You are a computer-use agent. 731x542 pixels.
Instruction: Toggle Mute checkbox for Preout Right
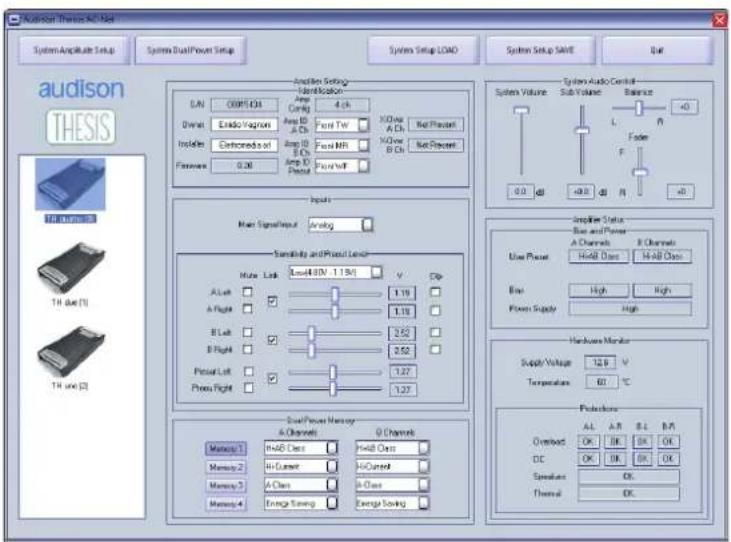pos(249,388)
